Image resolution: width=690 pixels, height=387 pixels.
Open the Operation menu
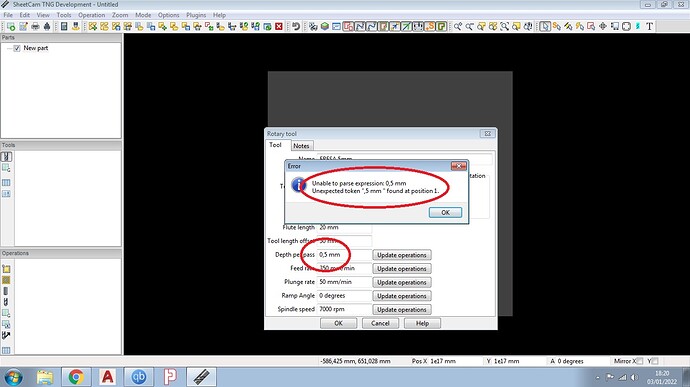click(x=92, y=15)
